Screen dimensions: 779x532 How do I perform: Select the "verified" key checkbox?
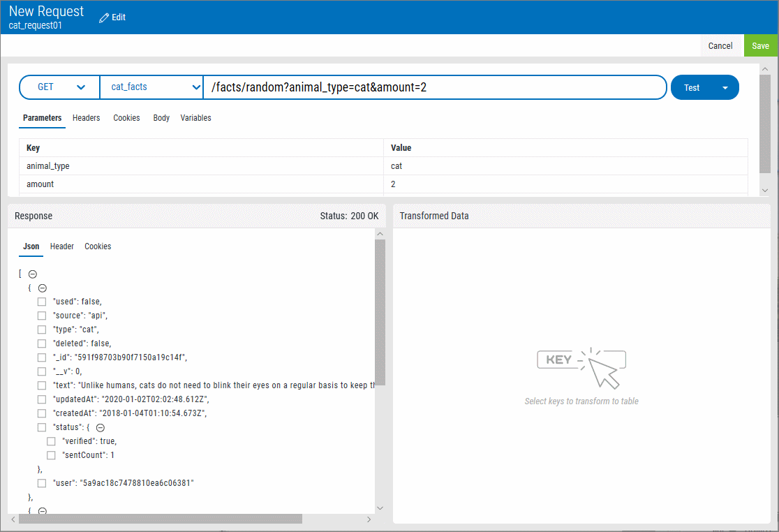pyautogui.click(x=51, y=441)
